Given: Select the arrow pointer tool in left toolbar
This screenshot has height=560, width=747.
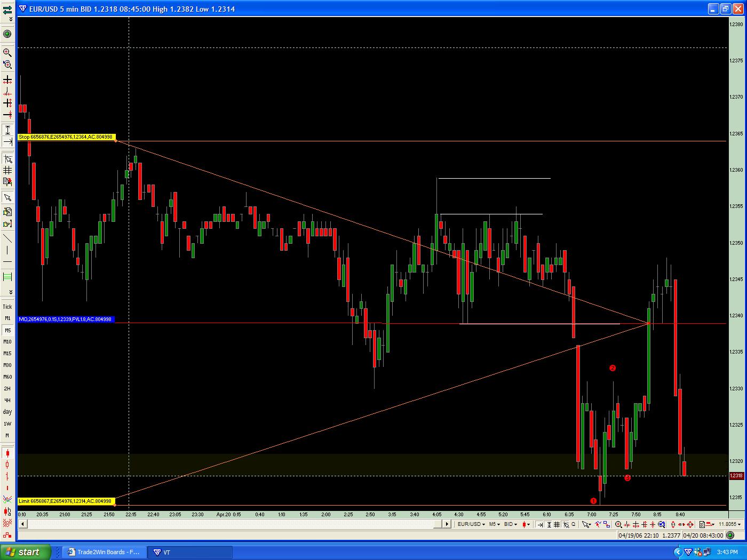Looking at the screenshot, I should (x=7, y=198).
